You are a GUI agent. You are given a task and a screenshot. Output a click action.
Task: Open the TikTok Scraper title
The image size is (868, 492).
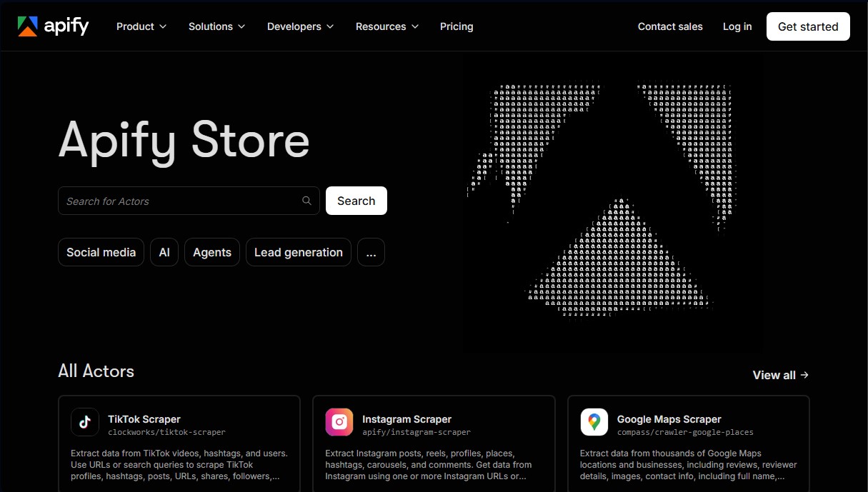coord(144,419)
